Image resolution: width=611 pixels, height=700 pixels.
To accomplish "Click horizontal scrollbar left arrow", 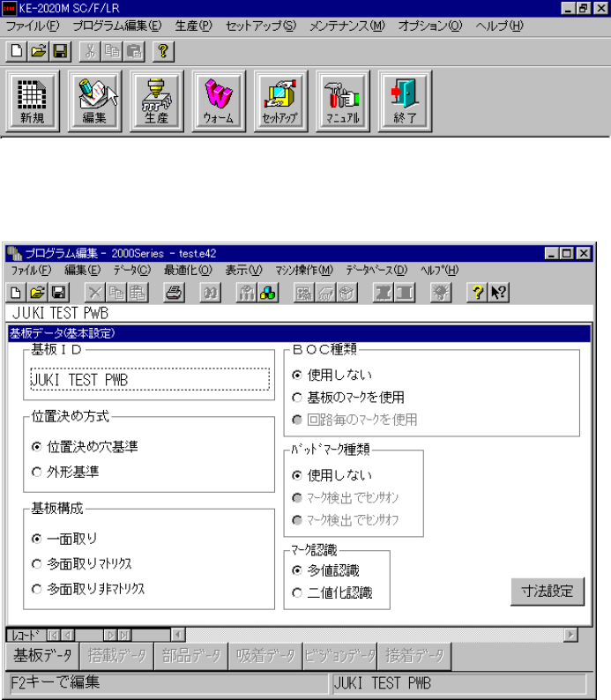I will (x=178, y=635).
